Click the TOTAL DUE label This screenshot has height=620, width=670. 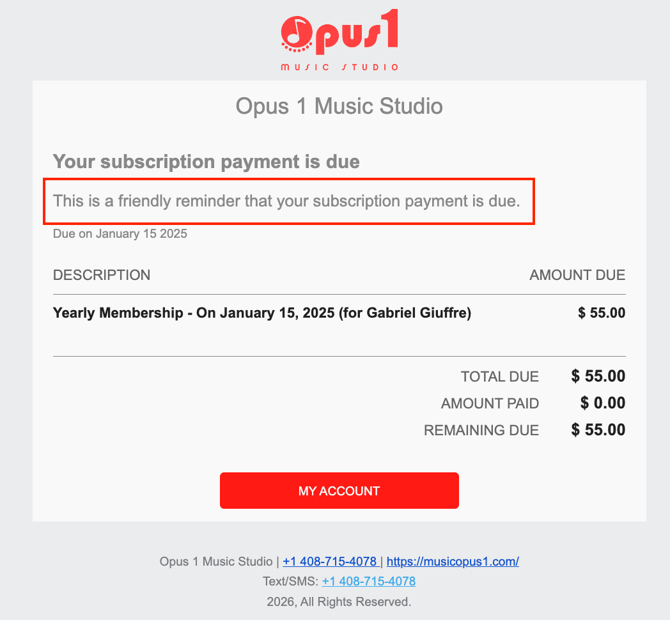[499, 377]
